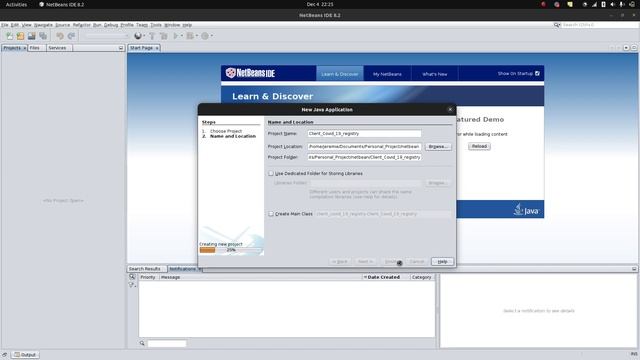The width and height of the screenshot is (640, 360).
Task: Open the Profile Project dropdown arrow
Action: point(211,36)
